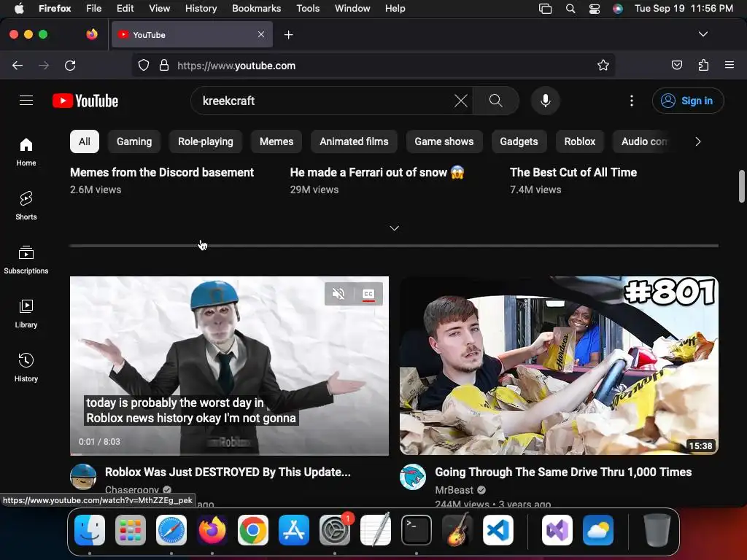Filter by Animated films chip
Viewport: 747px width, 560px height.
click(354, 141)
